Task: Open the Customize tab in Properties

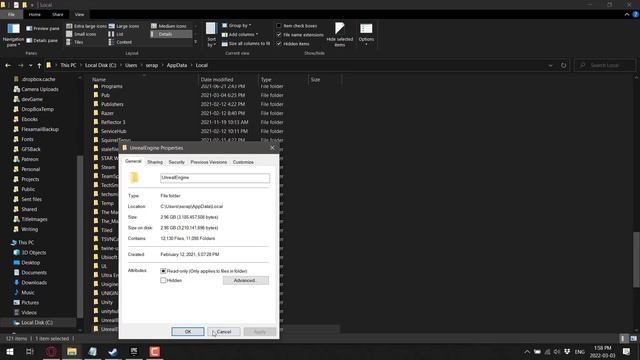Action: pos(243,162)
